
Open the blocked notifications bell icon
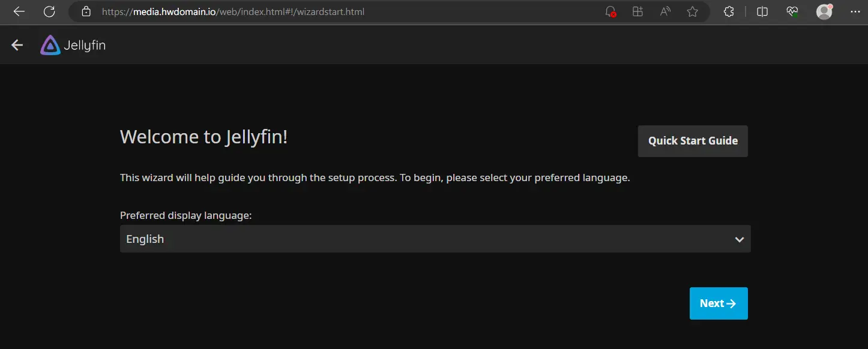[610, 11]
